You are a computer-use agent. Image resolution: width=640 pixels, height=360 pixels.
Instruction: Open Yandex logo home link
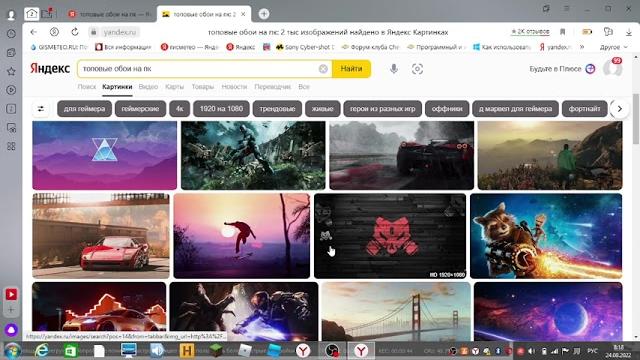click(50, 69)
